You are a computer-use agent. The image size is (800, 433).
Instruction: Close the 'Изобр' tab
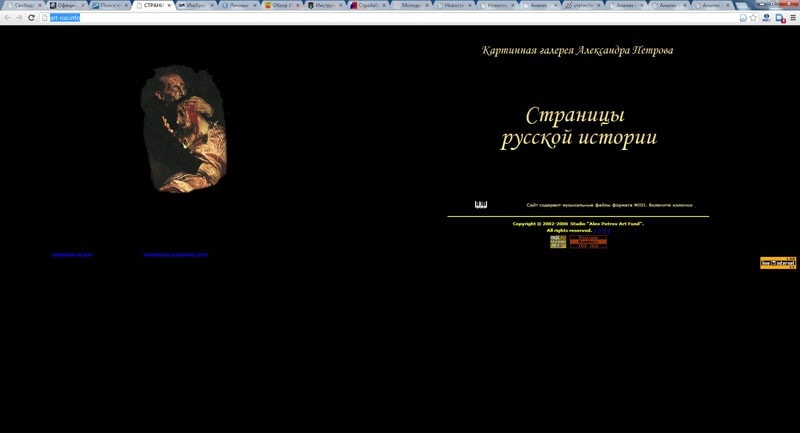click(212, 6)
